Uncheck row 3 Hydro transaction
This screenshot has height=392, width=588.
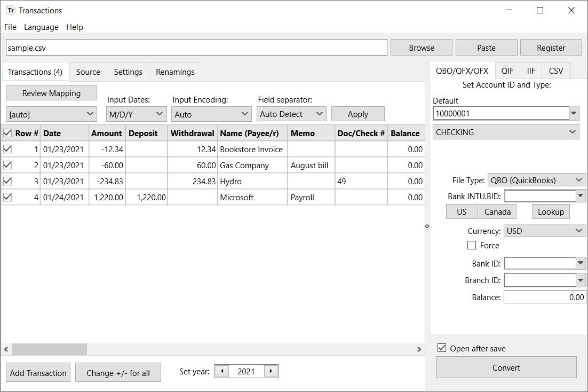7,182
